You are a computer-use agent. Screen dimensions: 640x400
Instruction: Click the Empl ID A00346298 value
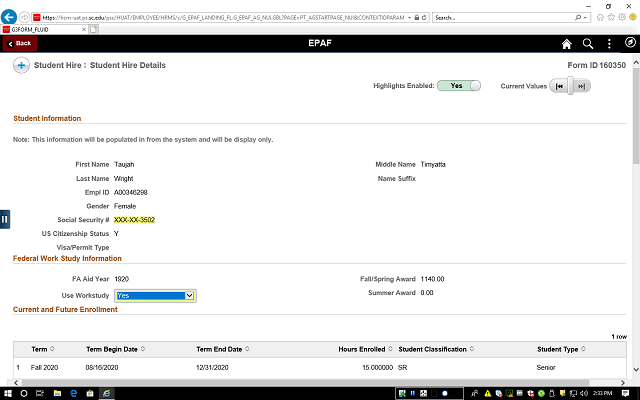click(x=131, y=193)
